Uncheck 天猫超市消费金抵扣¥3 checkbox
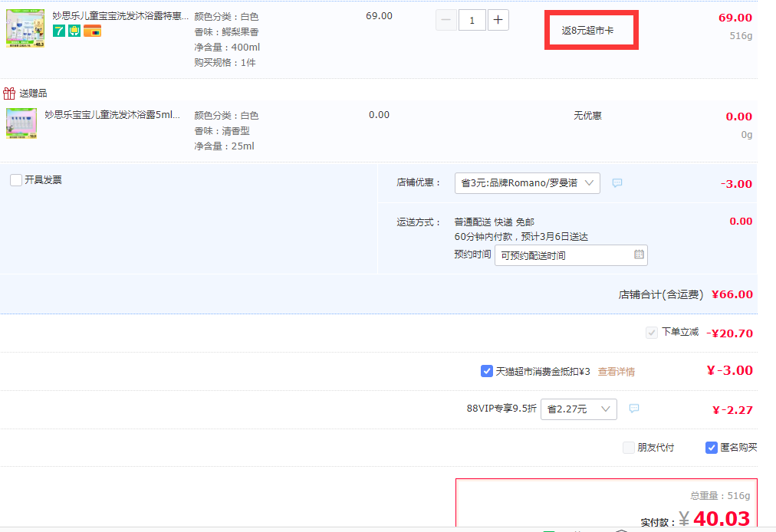 point(486,371)
